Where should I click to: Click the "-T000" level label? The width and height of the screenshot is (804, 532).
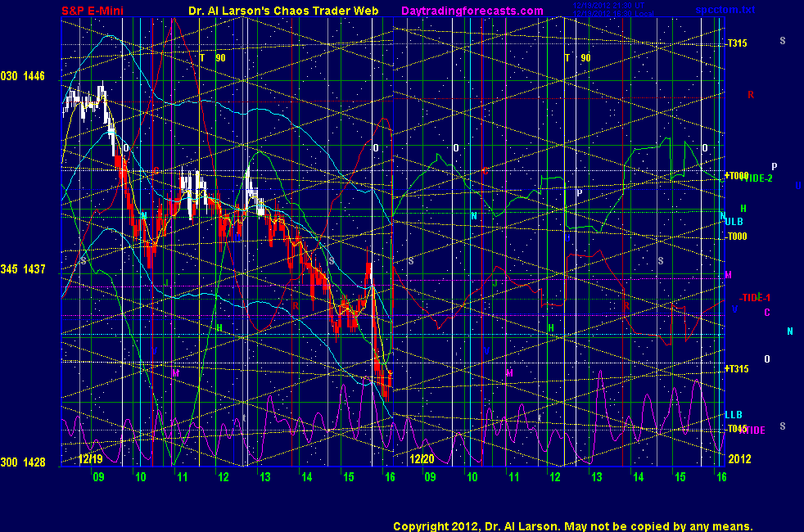point(736,237)
